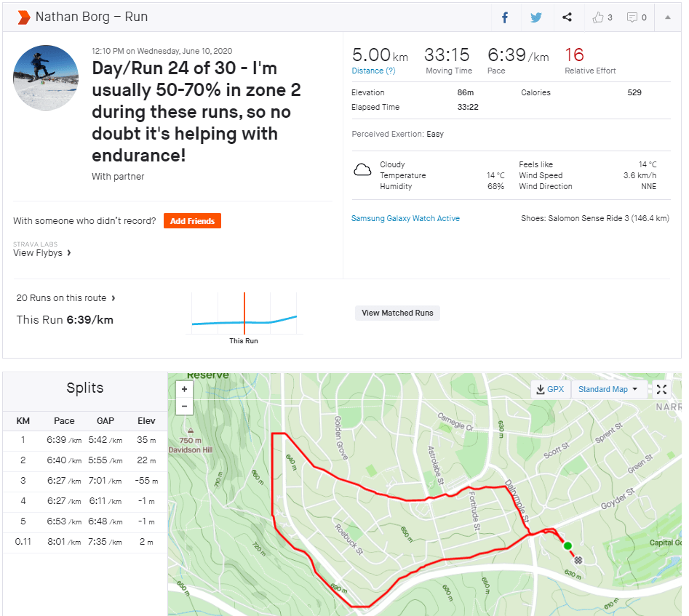Share the run on Facebook
Viewport: 689px width, 616px height.
tap(504, 17)
